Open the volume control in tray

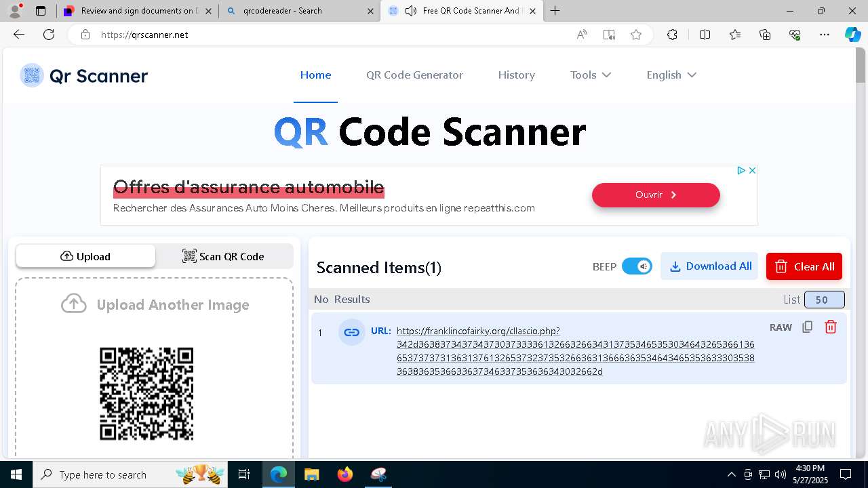[781, 474]
